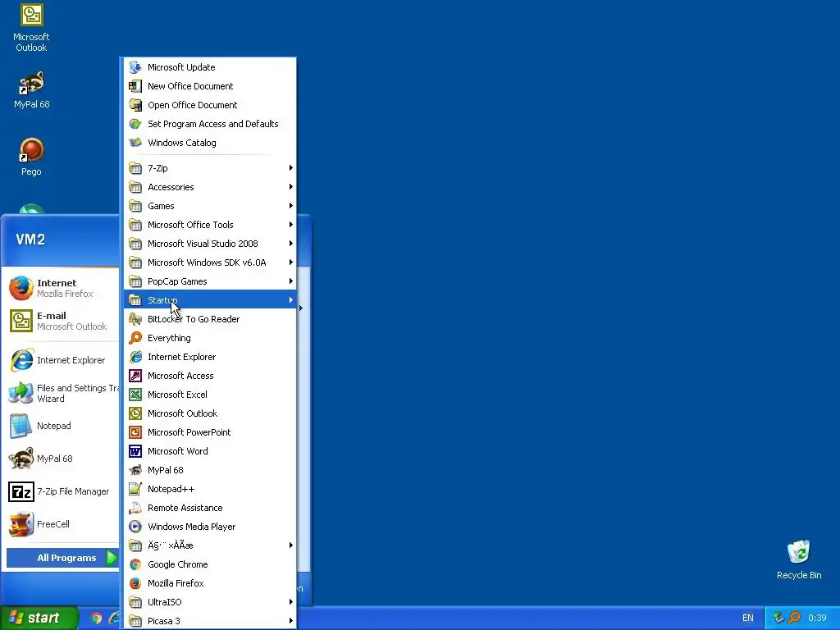
Task: Open Microsoft Word
Action: [x=210, y=451]
